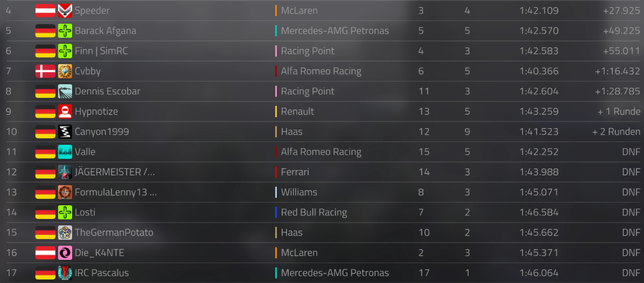The image size is (644, 283).
Task: Click Speeder's red chevron avatar icon
Action: pyautogui.click(x=65, y=11)
